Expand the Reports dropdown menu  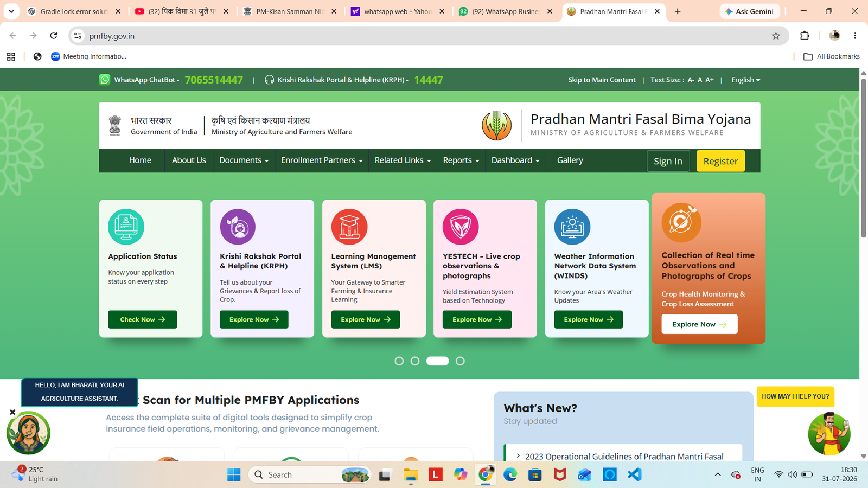click(461, 160)
